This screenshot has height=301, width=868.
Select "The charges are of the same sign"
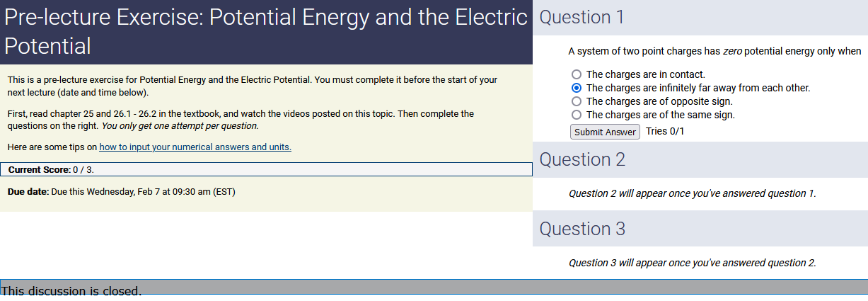(577, 115)
